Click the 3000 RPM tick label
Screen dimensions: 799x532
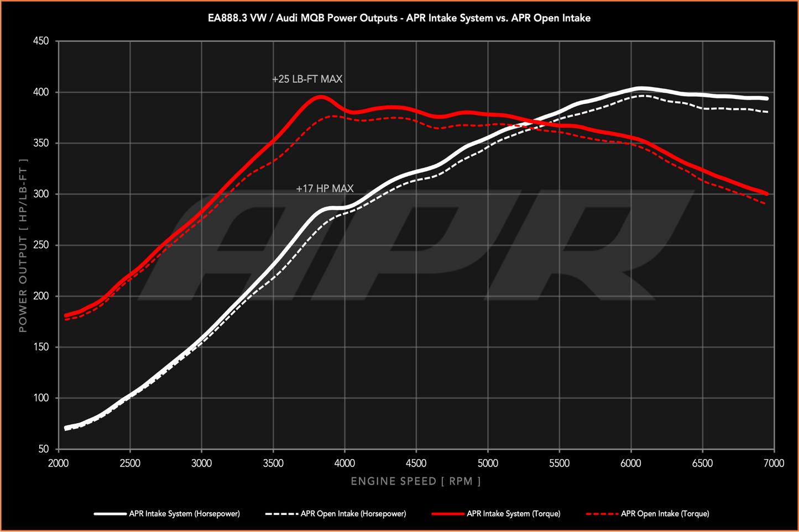202,463
